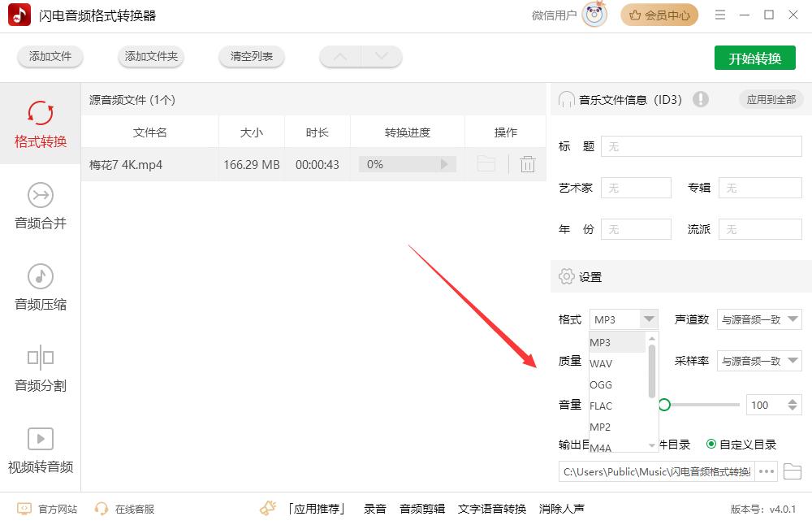Click the 设置 gear icon
The image size is (812, 525).
coord(565,276)
